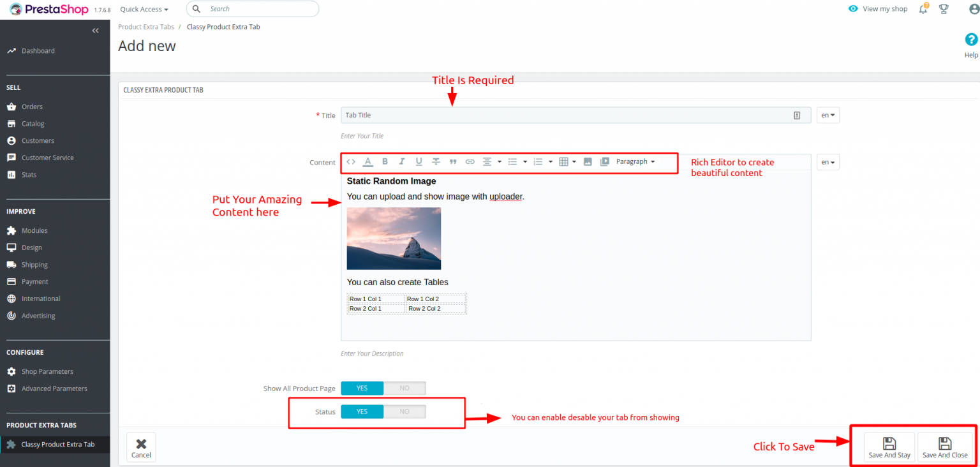
Task: Insert a video using the media icon
Action: coord(605,161)
